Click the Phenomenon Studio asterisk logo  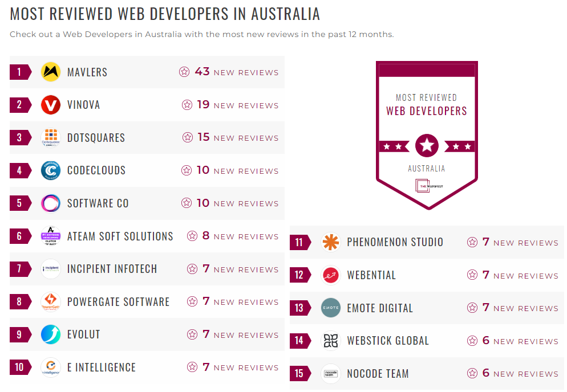[330, 242]
